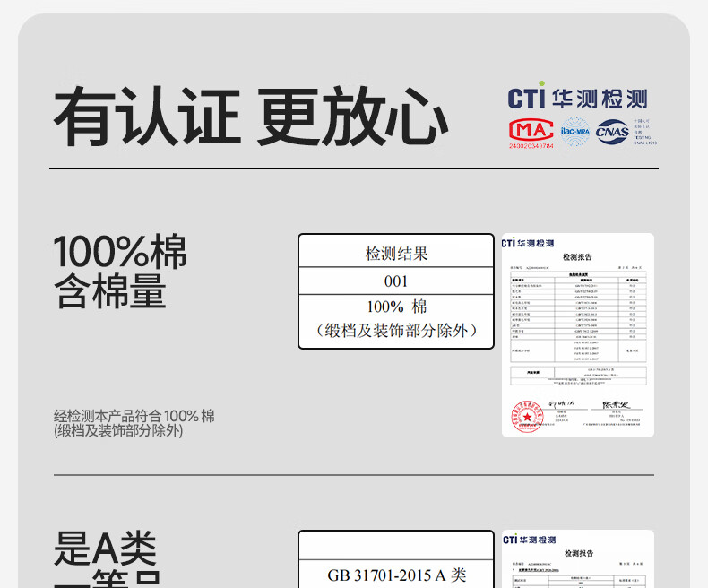
Task: Open the 100% cotton test report thumbnail
Action: [x=577, y=335]
